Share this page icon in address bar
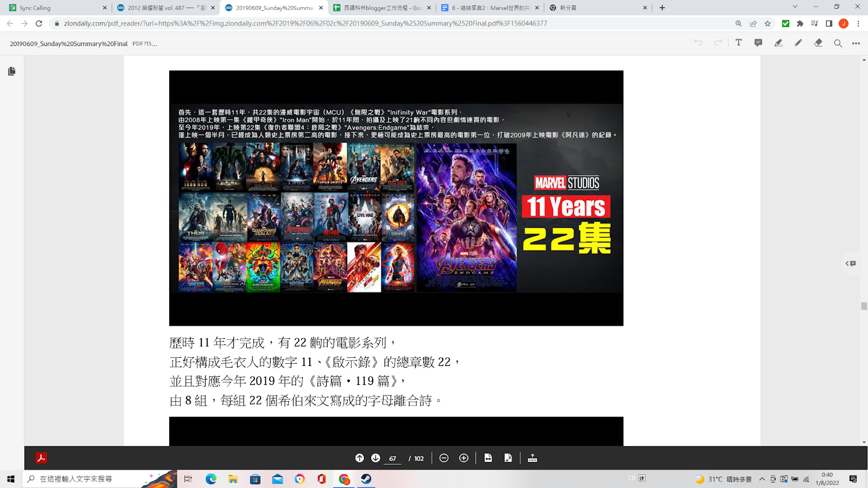Screen dimensions: 868x488 753,23
